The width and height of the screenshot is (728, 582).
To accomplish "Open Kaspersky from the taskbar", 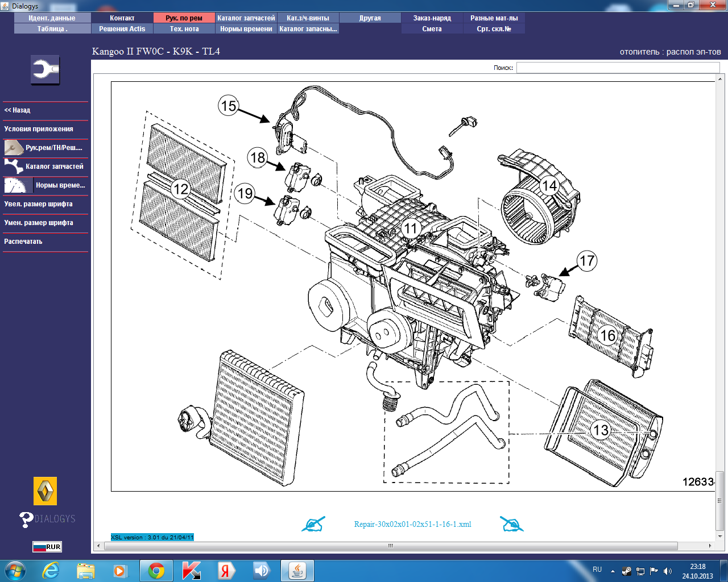I will [192, 571].
